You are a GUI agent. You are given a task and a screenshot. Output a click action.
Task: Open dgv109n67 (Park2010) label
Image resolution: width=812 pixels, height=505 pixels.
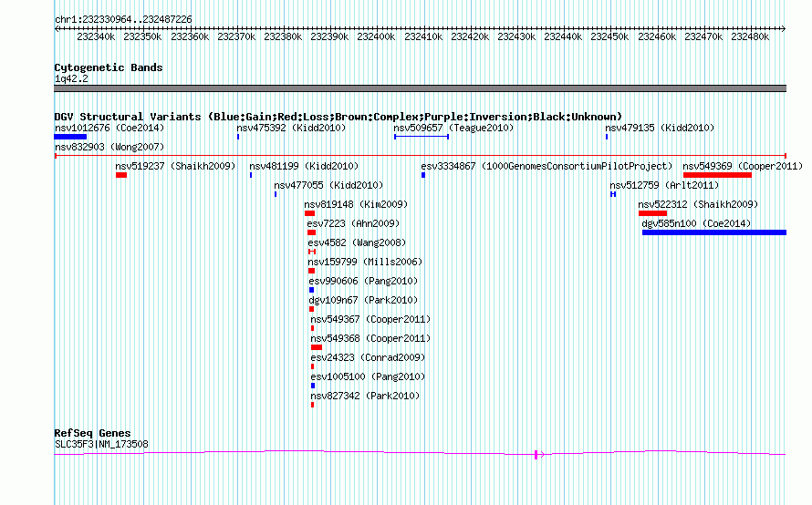coord(363,300)
